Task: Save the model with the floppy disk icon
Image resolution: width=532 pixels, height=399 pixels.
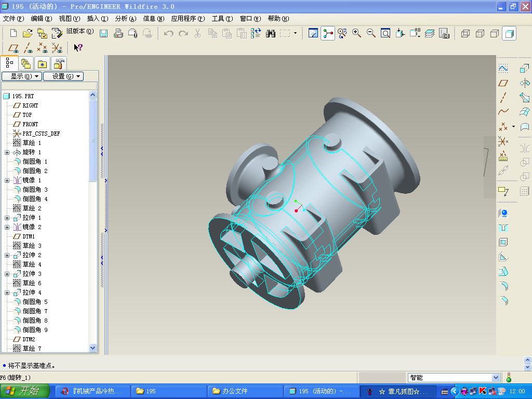Action: [103, 33]
